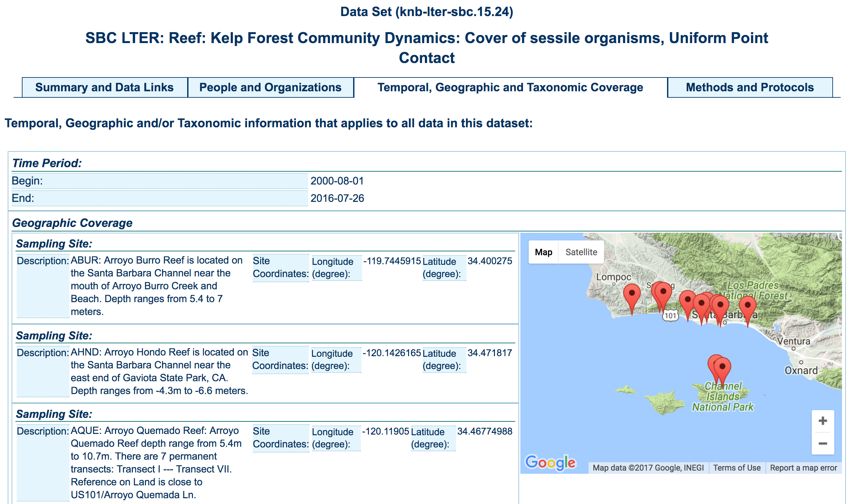Open the Terms of Use link

tap(737, 468)
